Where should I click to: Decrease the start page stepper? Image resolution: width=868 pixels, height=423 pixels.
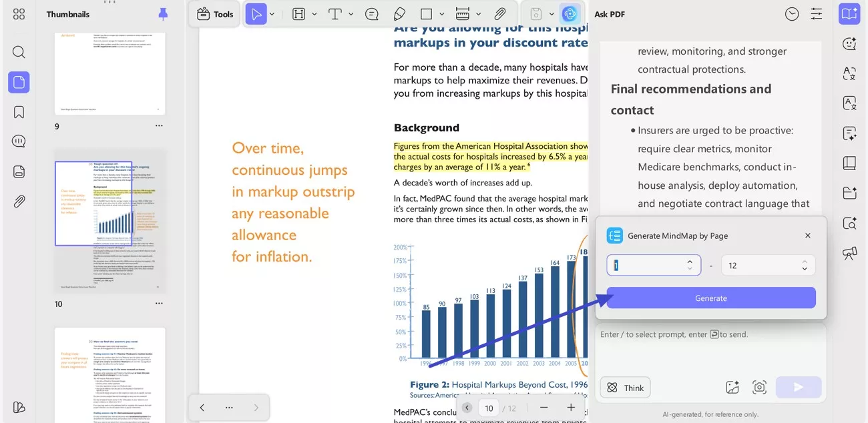(x=690, y=269)
